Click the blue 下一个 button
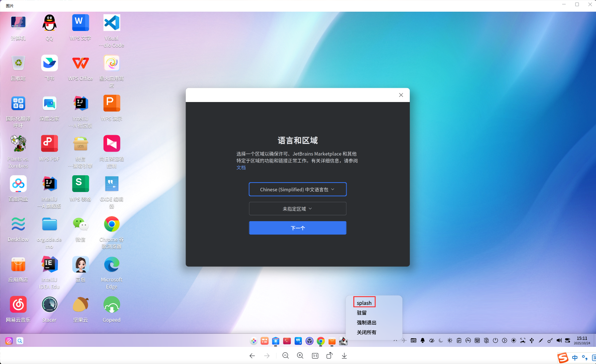Screen dimensions: 596x364 tap(297, 228)
